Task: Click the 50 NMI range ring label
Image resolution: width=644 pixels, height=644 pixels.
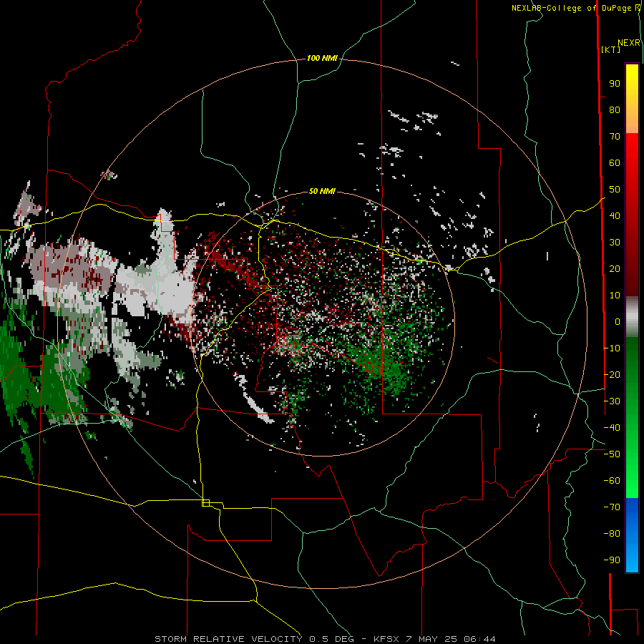Action: pyautogui.click(x=322, y=191)
